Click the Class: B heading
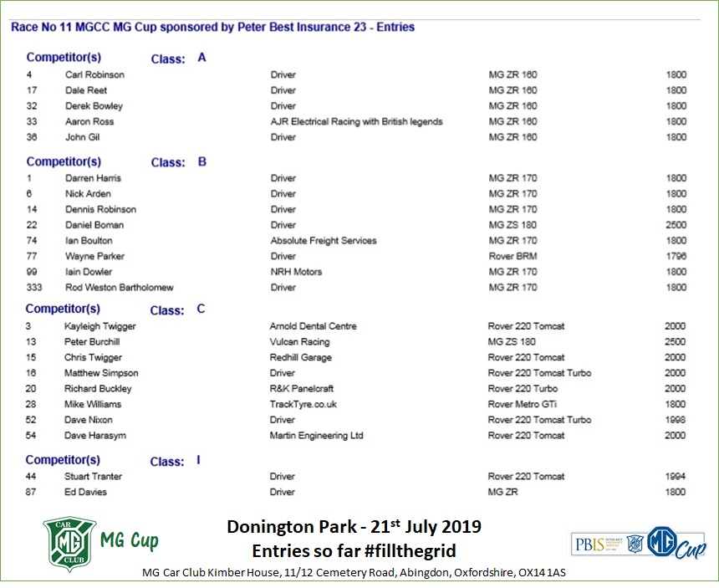The image size is (719, 588). click(x=178, y=162)
